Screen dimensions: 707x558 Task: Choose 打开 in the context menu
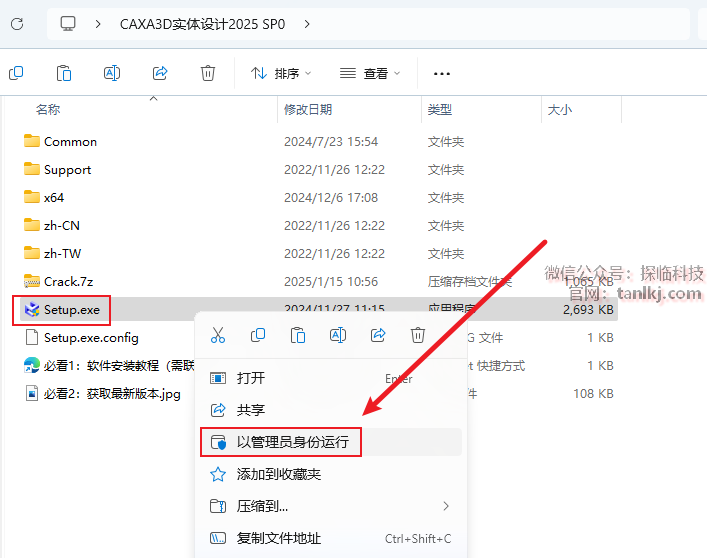pos(331,378)
